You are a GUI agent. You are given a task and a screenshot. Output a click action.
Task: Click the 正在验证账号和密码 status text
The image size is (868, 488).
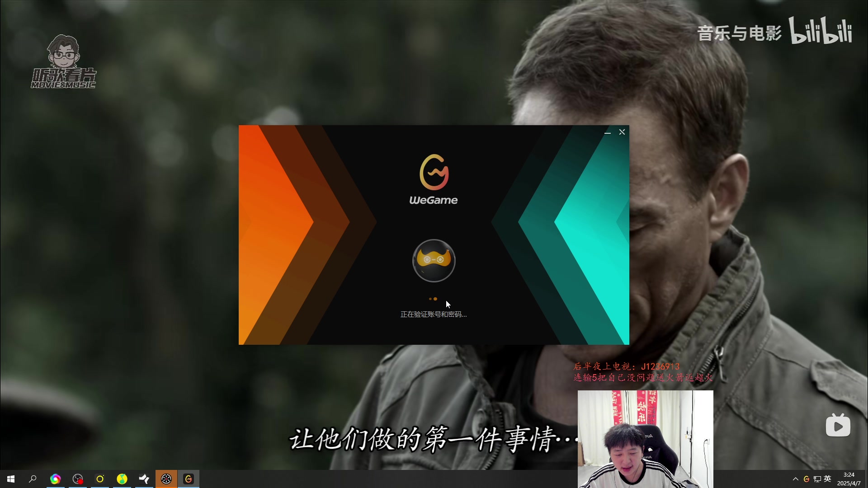[x=434, y=314]
